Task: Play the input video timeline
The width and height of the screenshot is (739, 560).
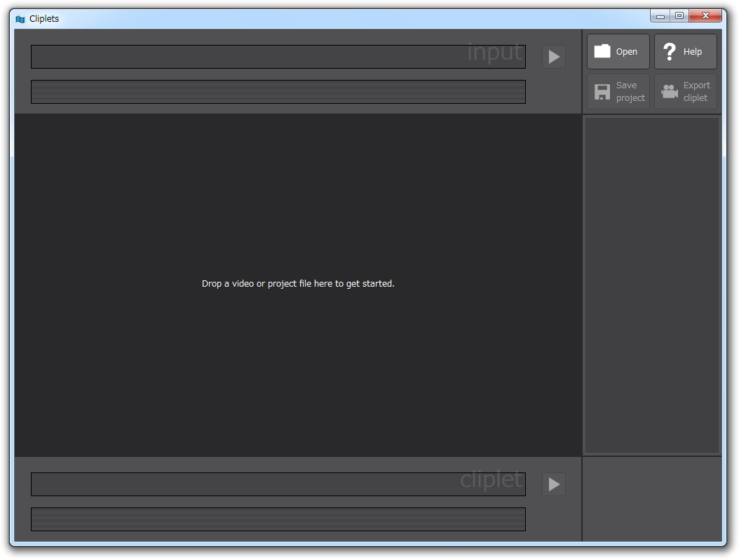Action: point(554,57)
